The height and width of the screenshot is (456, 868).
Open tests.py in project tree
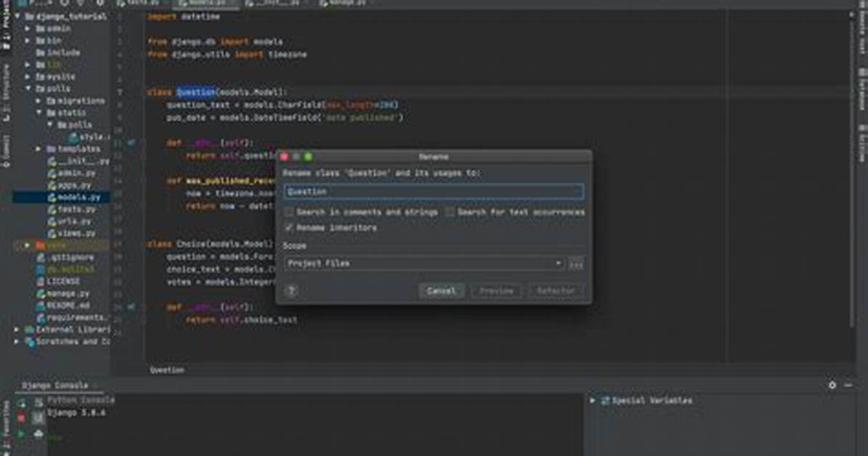click(71, 209)
